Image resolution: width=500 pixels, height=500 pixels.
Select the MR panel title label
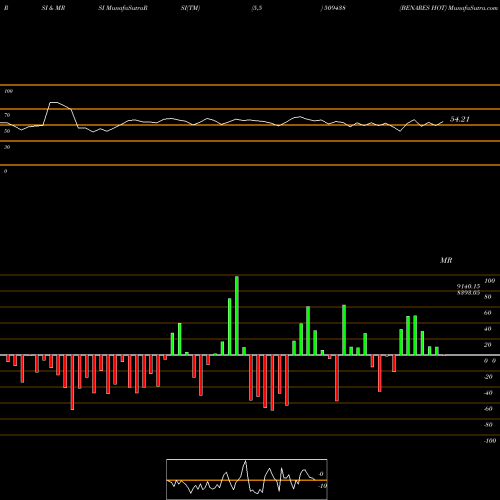446,260
